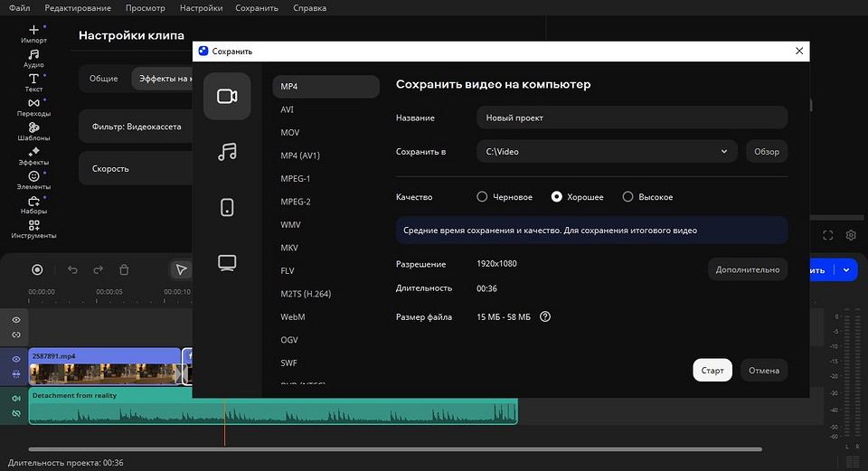The height and width of the screenshot is (471, 868).
Task: Open file size help question icon
Action: coord(545,316)
